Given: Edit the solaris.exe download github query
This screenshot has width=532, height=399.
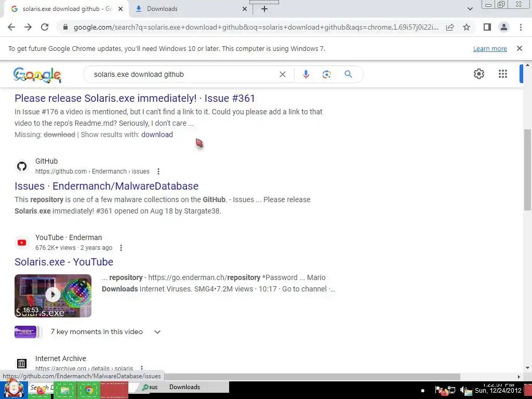Looking at the screenshot, I should pos(139,74).
